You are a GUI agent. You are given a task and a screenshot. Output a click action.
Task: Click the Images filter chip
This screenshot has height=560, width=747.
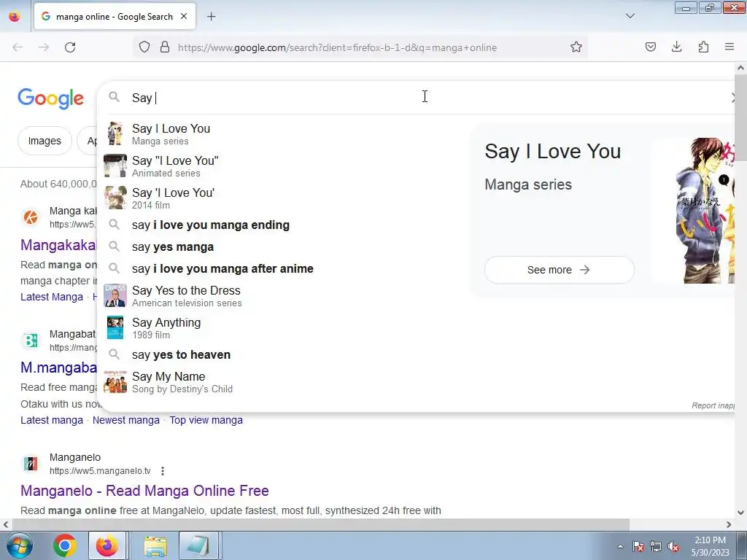[44, 141]
